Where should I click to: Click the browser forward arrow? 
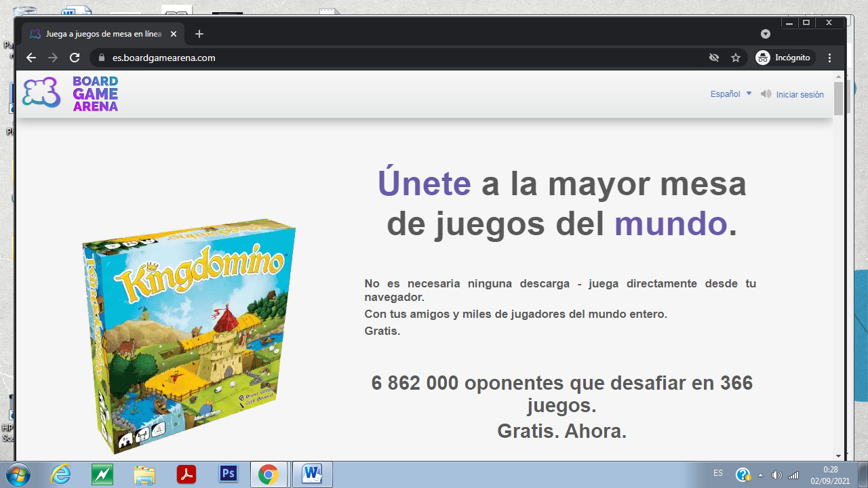point(53,58)
